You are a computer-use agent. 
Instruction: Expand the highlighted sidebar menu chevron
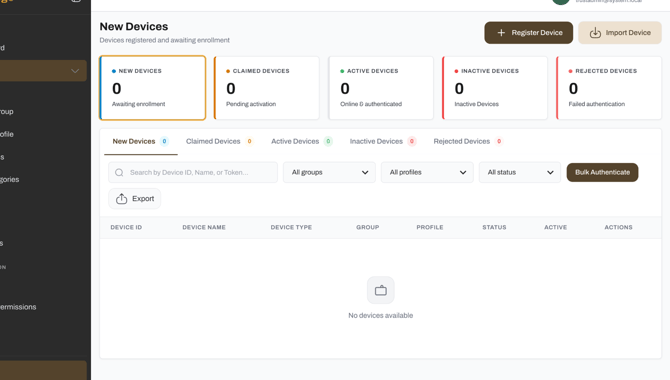point(75,71)
